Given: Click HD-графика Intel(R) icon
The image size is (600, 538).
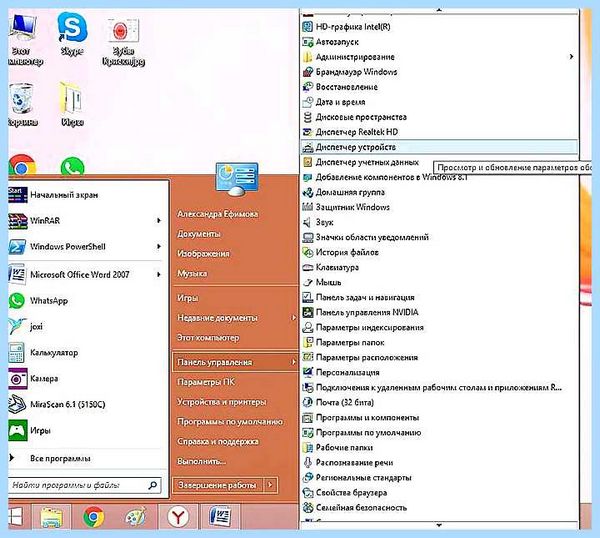Looking at the screenshot, I should [x=308, y=27].
